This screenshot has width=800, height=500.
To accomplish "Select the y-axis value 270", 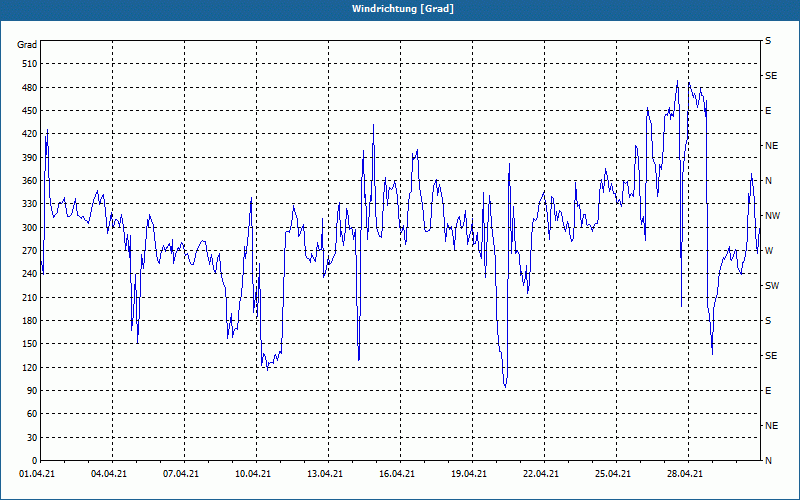I will [30, 251].
